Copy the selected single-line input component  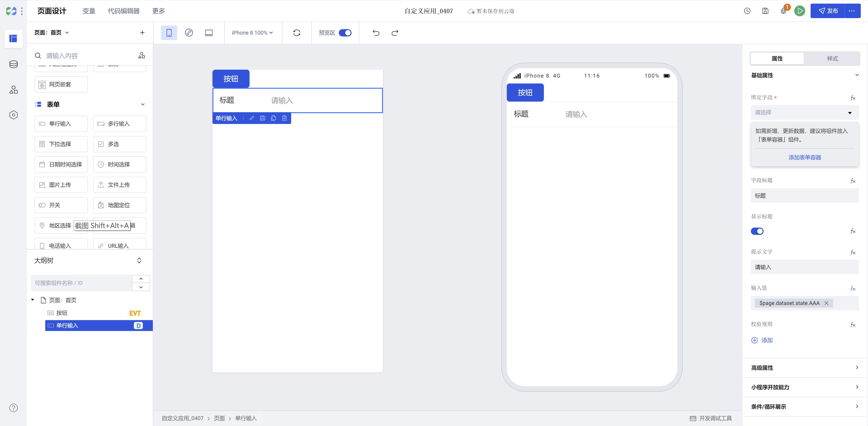tap(273, 118)
